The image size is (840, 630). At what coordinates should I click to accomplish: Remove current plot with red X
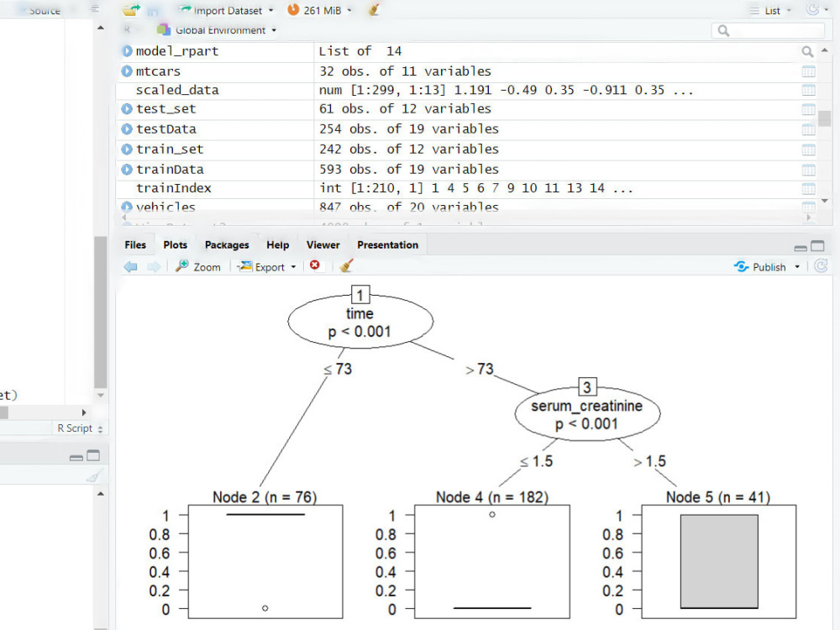pyautogui.click(x=315, y=265)
